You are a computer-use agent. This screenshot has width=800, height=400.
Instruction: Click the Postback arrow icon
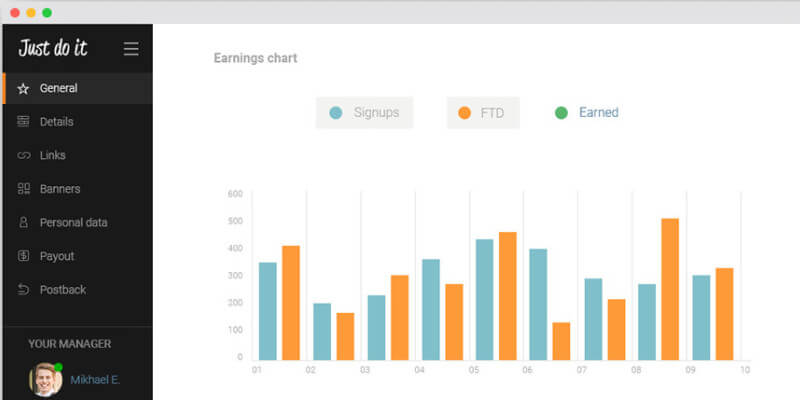coord(23,290)
